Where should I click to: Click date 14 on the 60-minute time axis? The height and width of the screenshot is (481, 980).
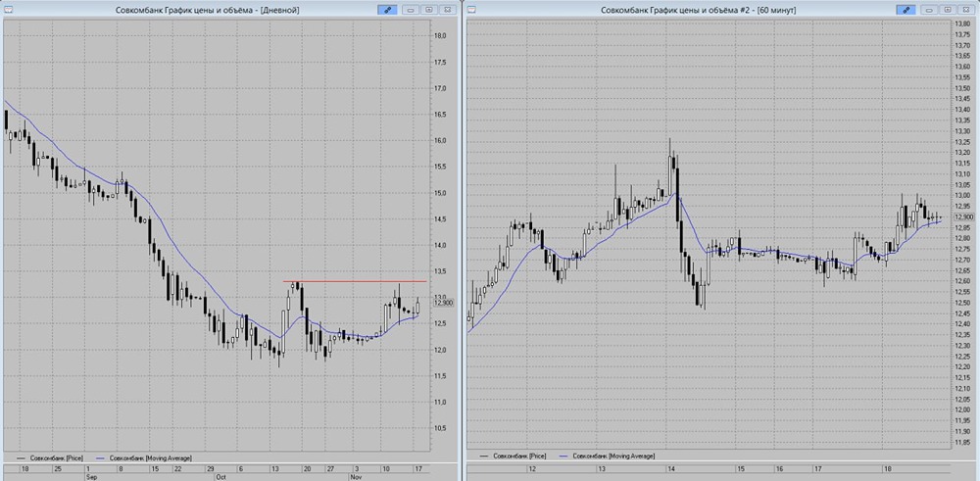[x=670, y=468]
